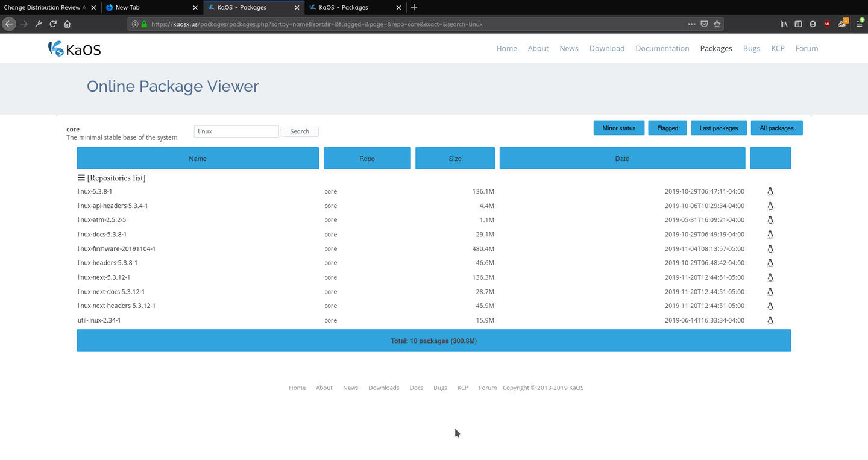Bookmark this page with the star icon
The image size is (868, 460).
coord(717,24)
